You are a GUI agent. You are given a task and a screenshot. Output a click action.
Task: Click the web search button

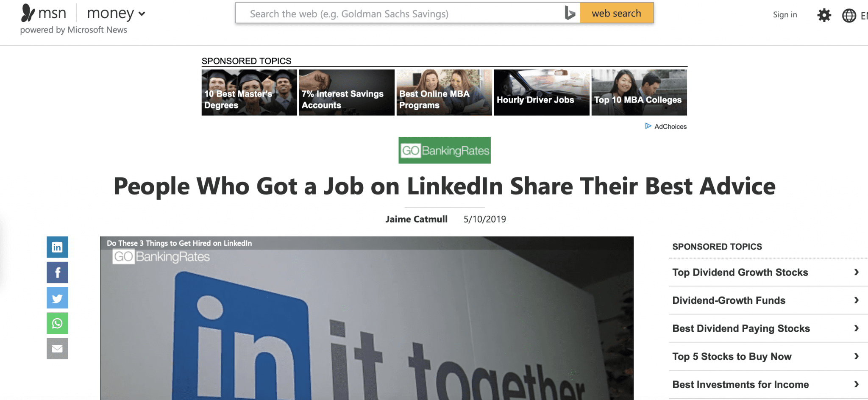617,13
